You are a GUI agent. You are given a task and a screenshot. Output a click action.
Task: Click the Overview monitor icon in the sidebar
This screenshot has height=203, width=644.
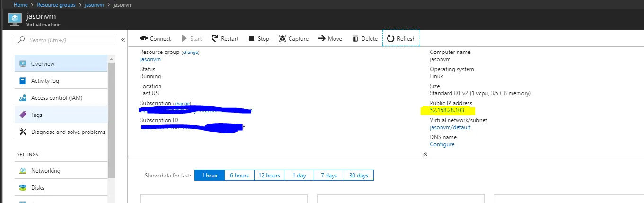pyautogui.click(x=23, y=63)
